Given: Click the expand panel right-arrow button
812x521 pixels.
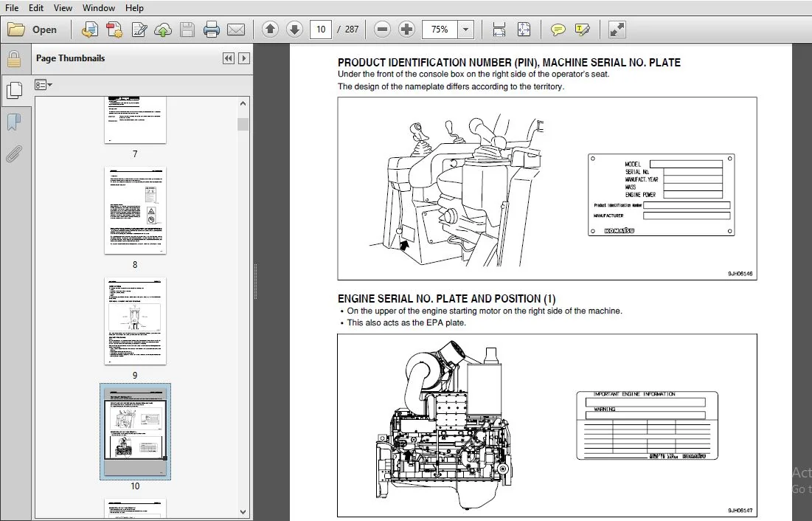Looking at the screenshot, I should click(244, 58).
